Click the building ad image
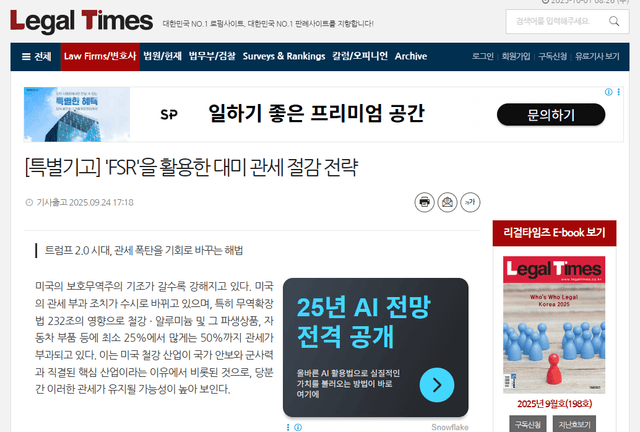 (x=77, y=114)
